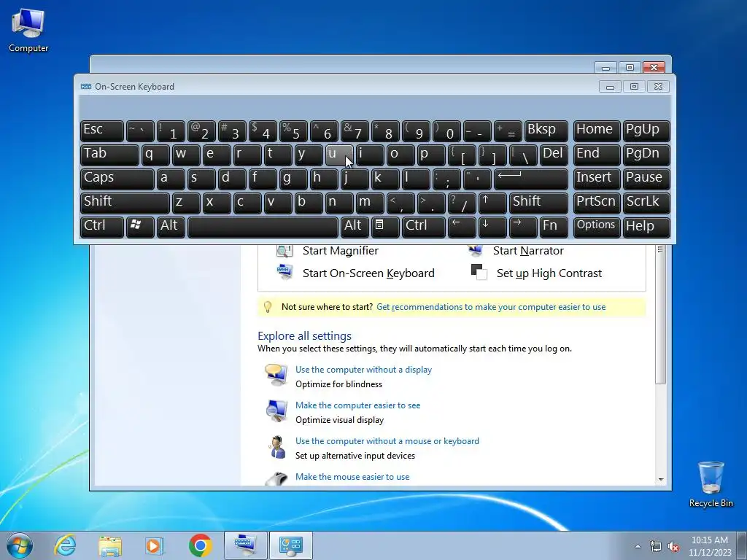The image size is (747, 560).
Task: Click the icon beside Use the computer without a display
Action: coord(276,375)
